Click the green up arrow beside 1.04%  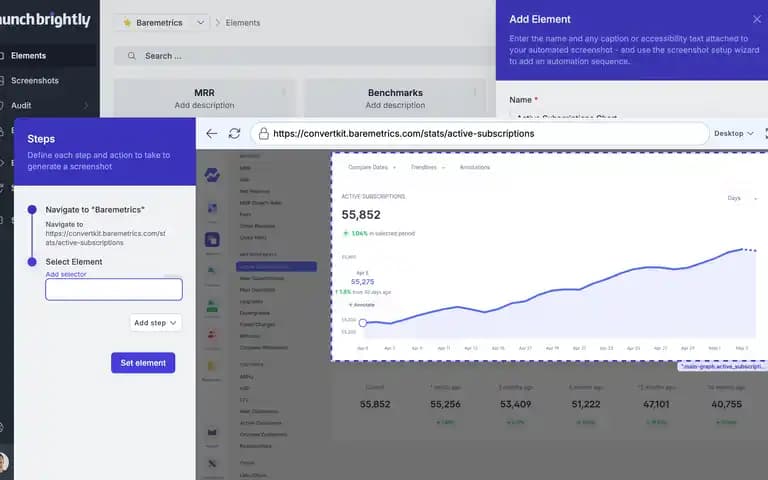point(345,233)
